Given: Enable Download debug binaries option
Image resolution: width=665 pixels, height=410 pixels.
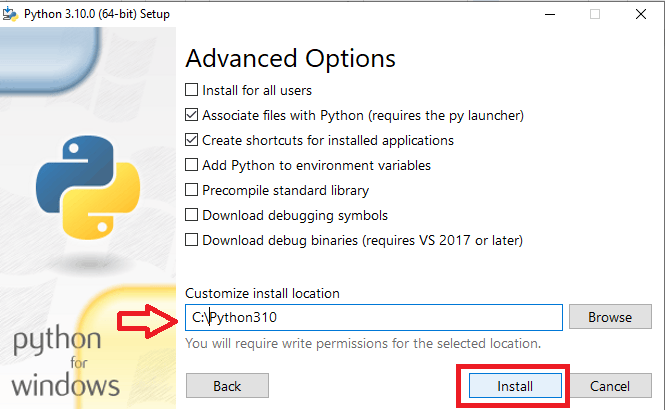Looking at the screenshot, I should point(191,240).
